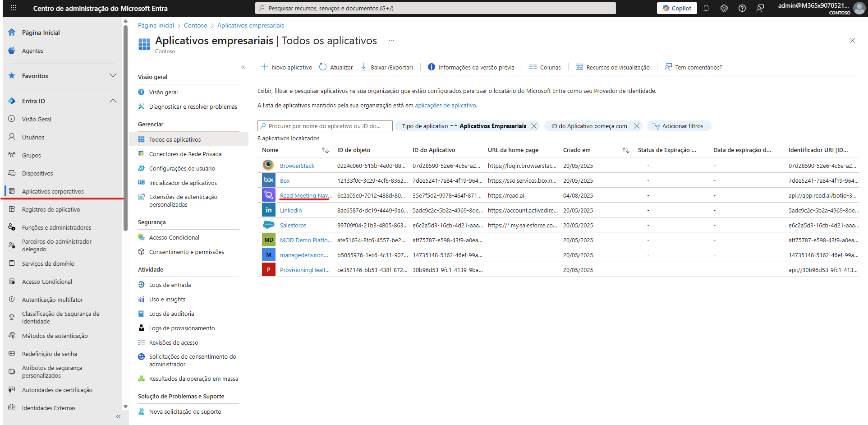Sort the list by Nome column
The height and width of the screenshot is (425, 868).
coord(325,150)
